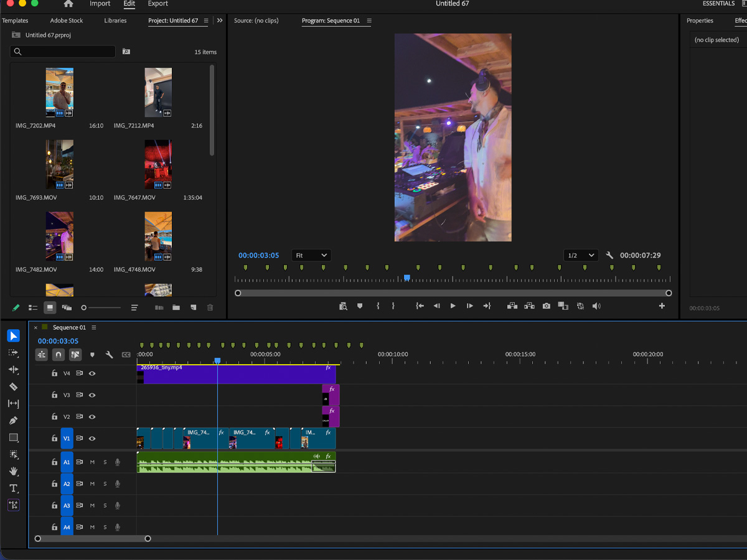Click the Lift button
Image resolution: width=747 pixels, height=560 pixels.
click(512, 306)
